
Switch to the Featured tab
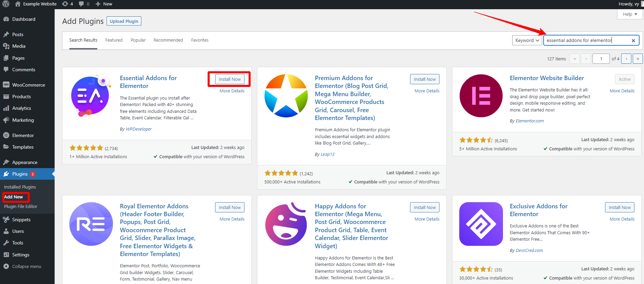(x=114, y=40)
